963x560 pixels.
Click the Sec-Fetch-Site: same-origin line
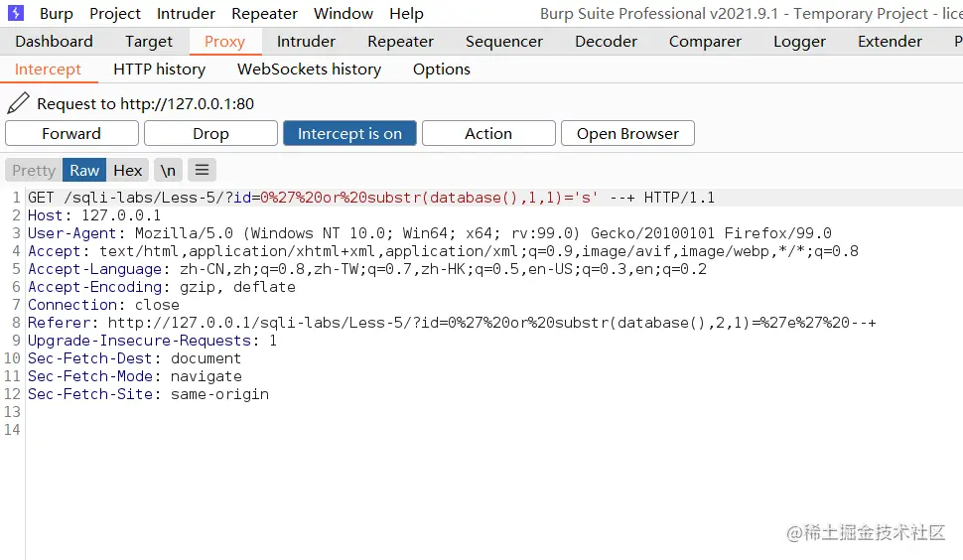click(148, 393)
